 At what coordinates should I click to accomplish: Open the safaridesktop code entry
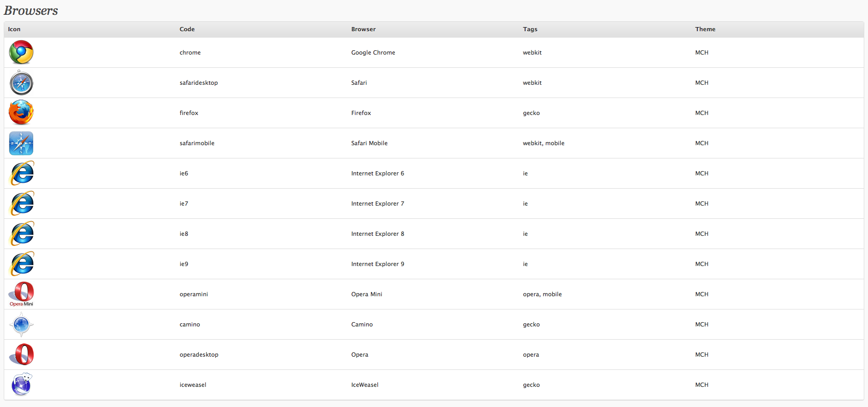[x=199, y=83]
